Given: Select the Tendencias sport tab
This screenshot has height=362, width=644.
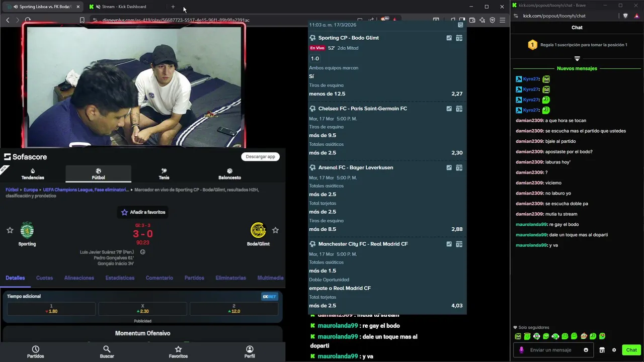Looking at the screenshot, I should click(x=33, y=174).
